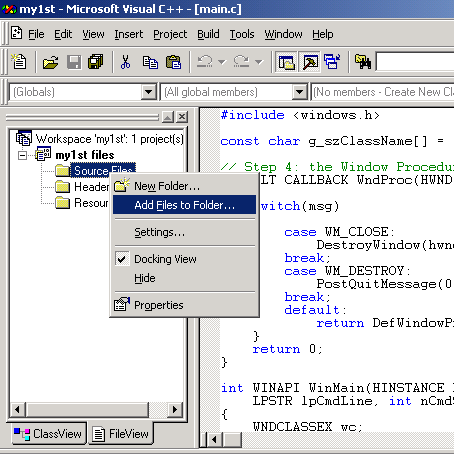Click the Find in Files binoculars icon
This screenshot has height=454, width=454.
[x=363, y=62]
